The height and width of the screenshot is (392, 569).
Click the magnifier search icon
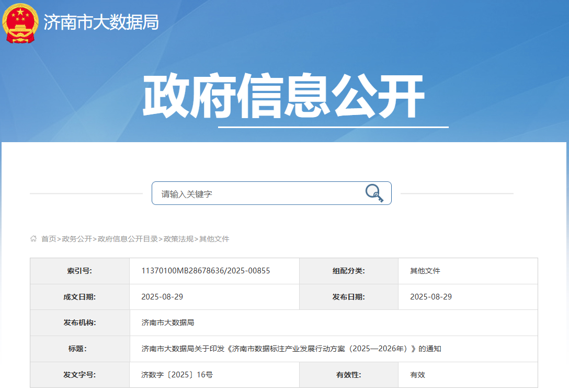[374, 193]
